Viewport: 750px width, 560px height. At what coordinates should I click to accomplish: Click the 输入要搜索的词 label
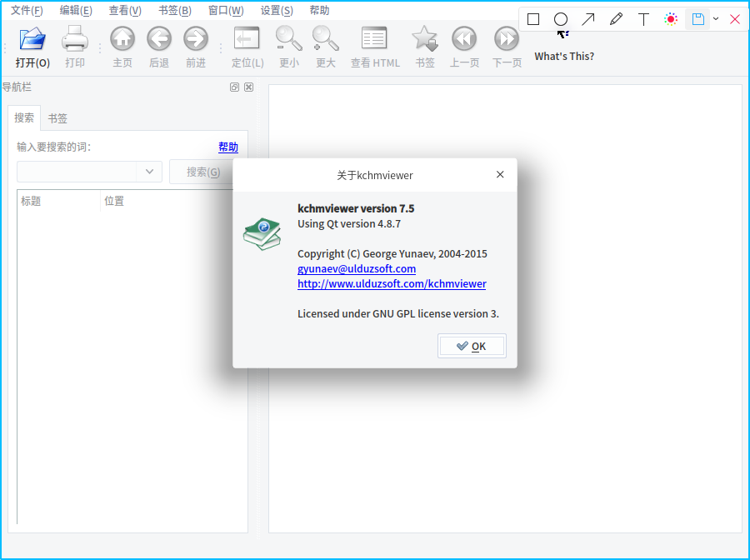pyautogui.click(x=53, y=147)
